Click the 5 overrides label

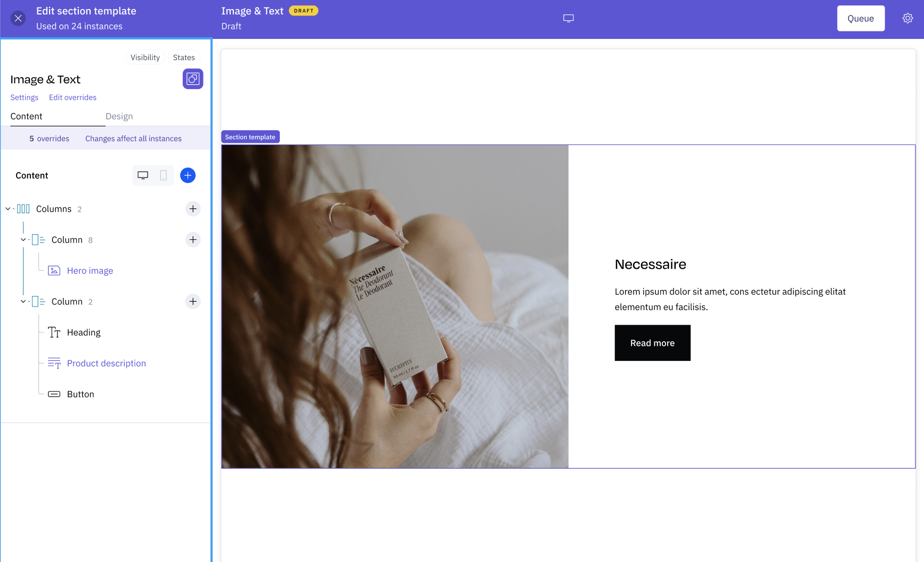(50, 139)
